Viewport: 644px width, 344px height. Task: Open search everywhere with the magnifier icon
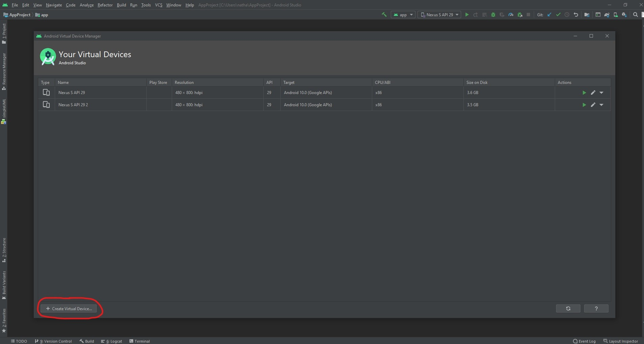635,15
